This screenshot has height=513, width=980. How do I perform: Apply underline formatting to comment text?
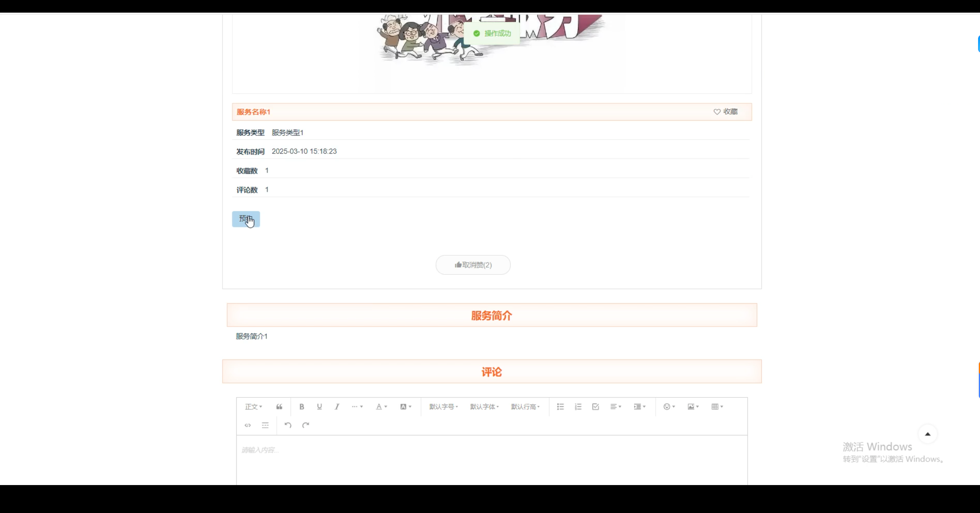(x=319, y=407)
